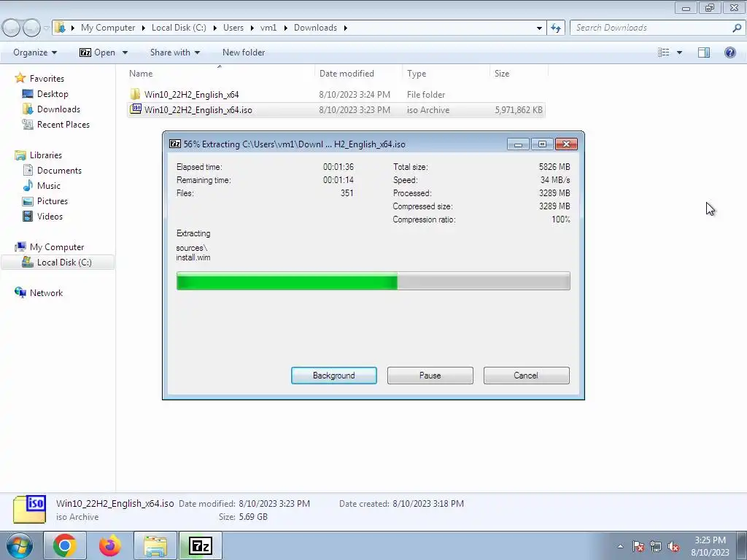Pause the 7-Zip extraction
Screen dimensions: 747x560
point(430,376)
